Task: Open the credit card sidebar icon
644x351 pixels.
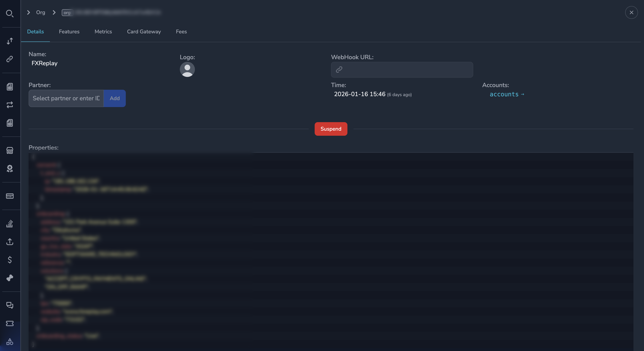Action: [x=10, y=196]
